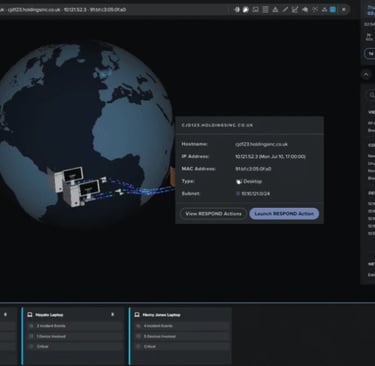This screenshot has height=366, width=375.
Task: Click the MAC Address value in popup
Action: point(253,169)
